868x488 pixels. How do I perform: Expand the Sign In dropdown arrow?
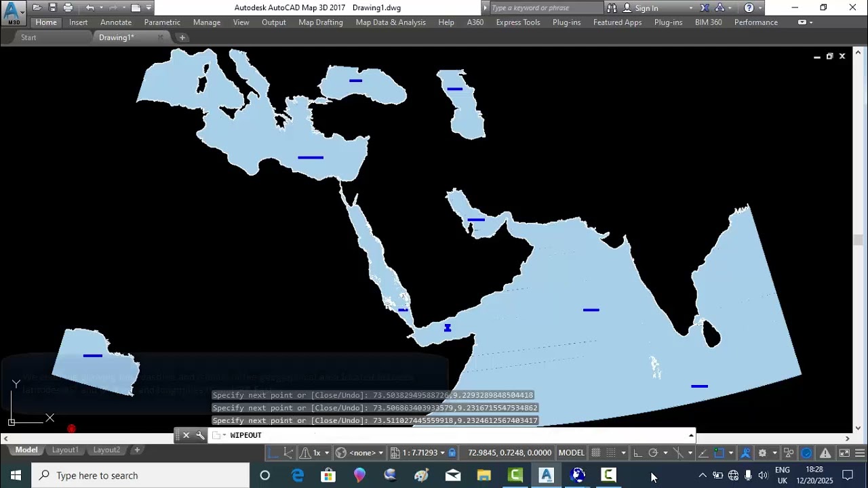[x=691, y=7]
